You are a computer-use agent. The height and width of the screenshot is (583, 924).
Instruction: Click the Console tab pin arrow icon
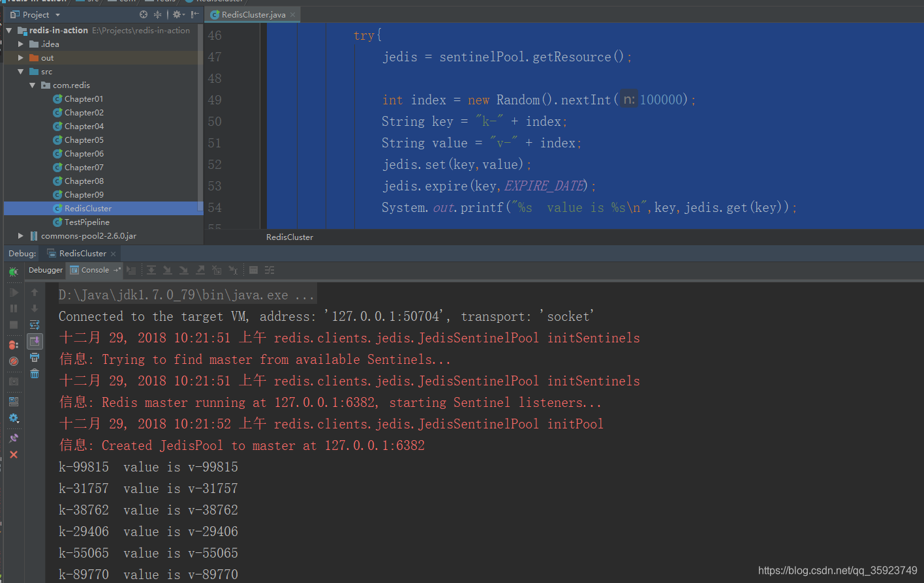117,270
